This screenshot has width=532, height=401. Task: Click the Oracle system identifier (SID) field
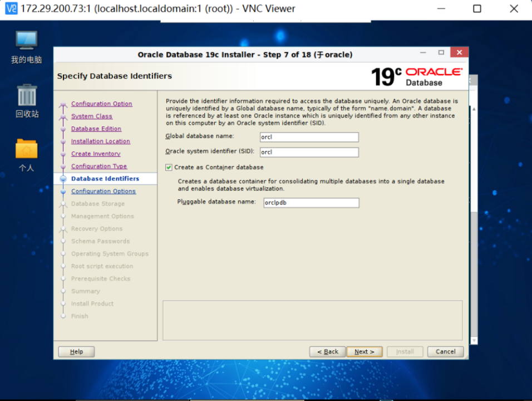309,151
